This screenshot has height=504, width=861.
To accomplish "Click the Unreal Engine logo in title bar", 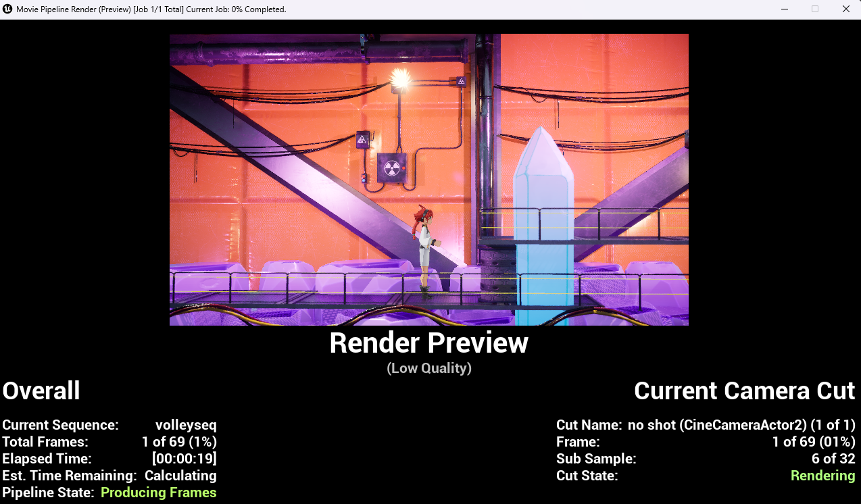I will [7, 9].
